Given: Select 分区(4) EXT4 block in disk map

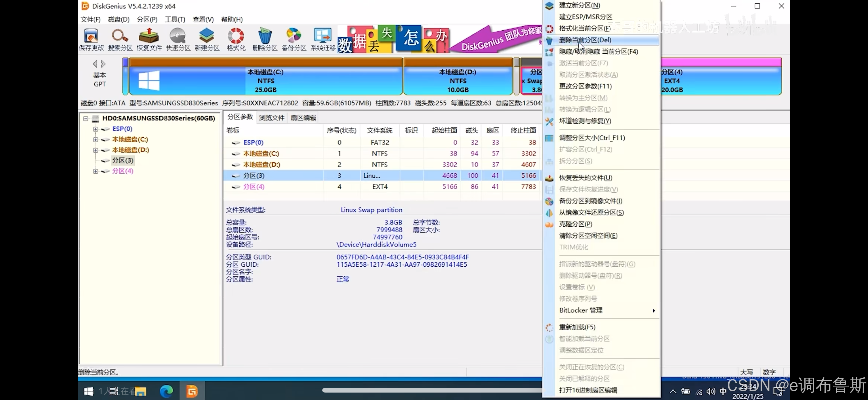Looking at the screenshot, I should 721,77.
